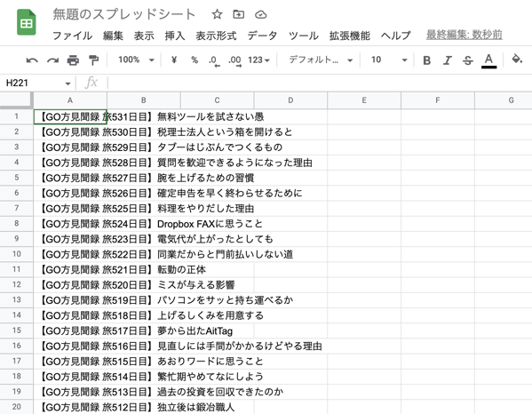The image size is (532, 414).
Task: Open the text color picker
Action: point(488,60)
